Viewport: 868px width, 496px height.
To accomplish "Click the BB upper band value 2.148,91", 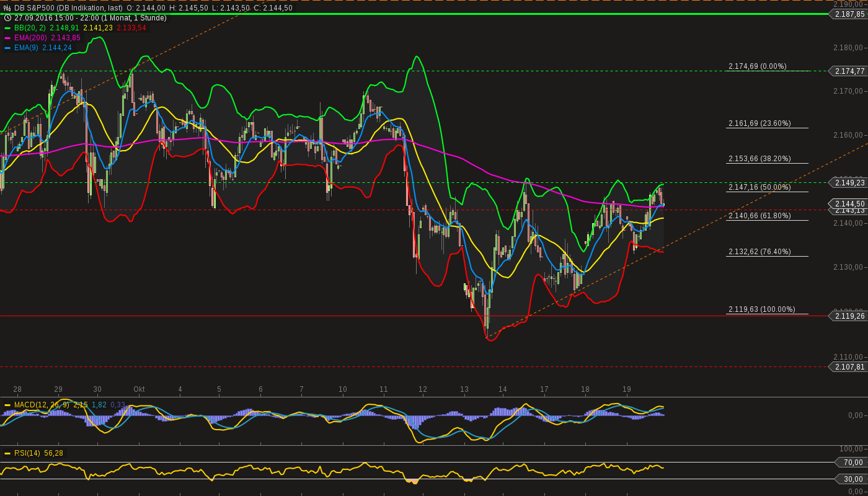I will [x=64, y=28].
